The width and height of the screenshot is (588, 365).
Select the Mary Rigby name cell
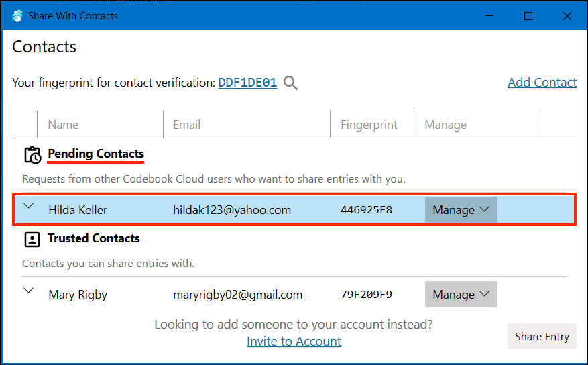pos(78,295)
